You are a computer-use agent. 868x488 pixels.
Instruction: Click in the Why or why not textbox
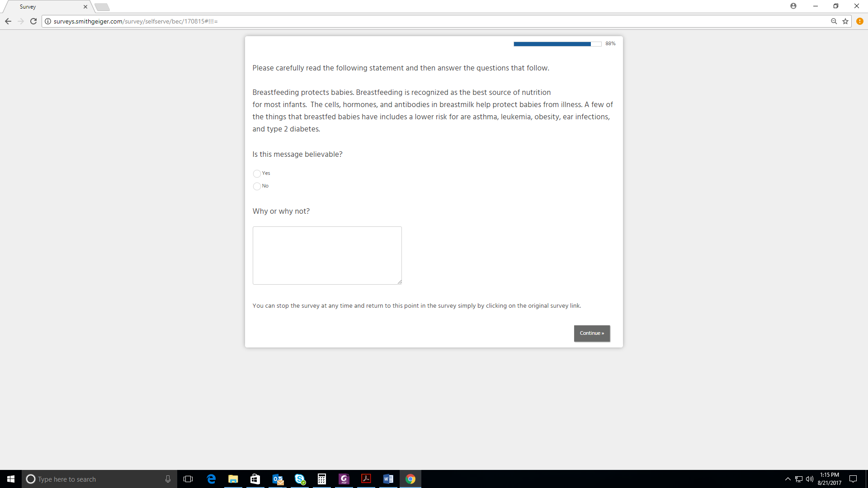[x=327, y=255]
